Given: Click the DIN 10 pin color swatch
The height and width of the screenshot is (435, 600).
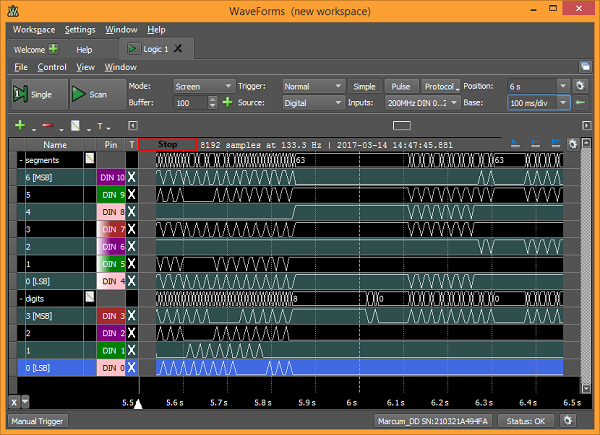Looking at the screenshot, I should tap(111, 177).
